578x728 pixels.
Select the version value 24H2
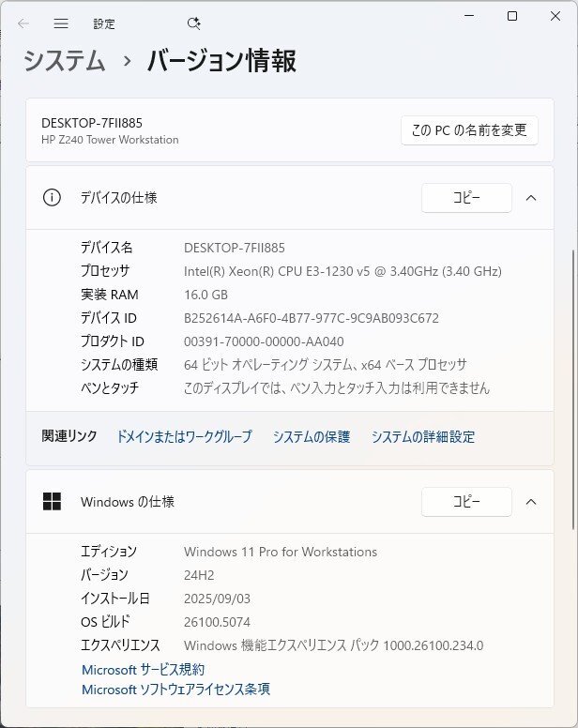(x=199, y=575)
